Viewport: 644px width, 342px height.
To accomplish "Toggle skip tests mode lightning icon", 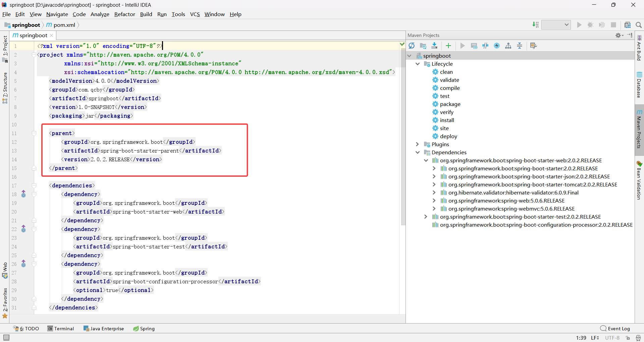I will [497, 46].
